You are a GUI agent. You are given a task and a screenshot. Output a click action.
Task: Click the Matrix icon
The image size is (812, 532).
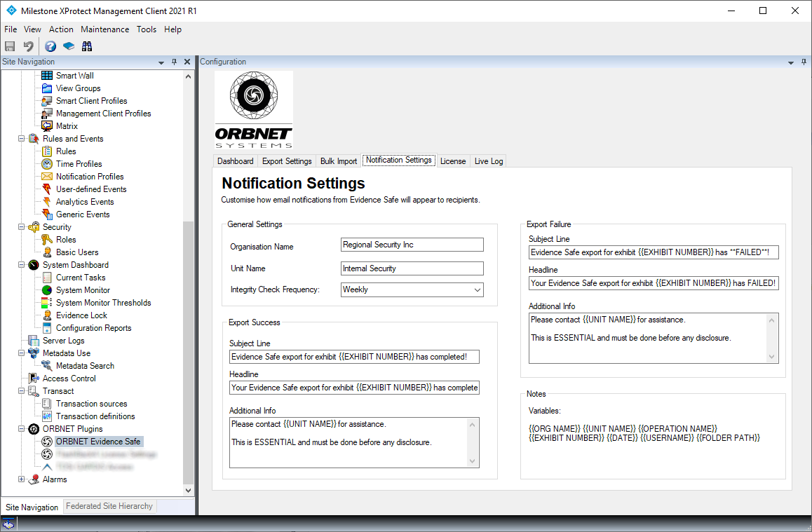tap(47, 125)
